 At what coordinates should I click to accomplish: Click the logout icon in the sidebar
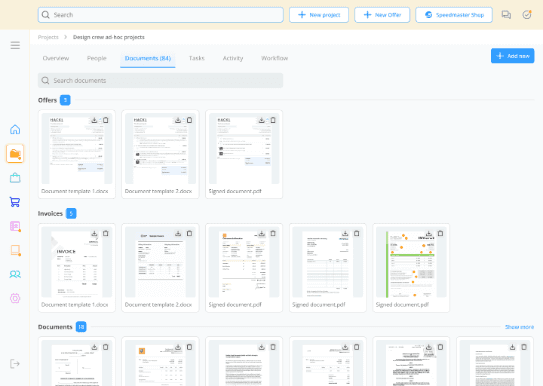[x=15, y=363]
